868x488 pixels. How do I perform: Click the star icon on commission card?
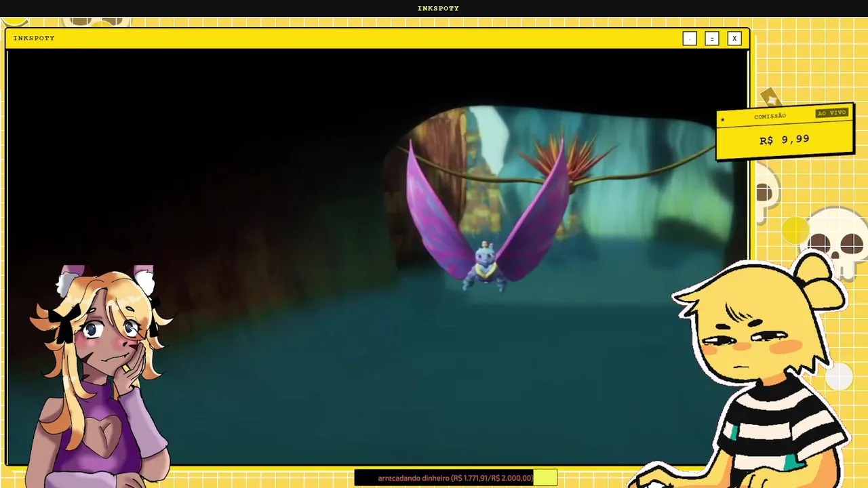coord(723,120)
